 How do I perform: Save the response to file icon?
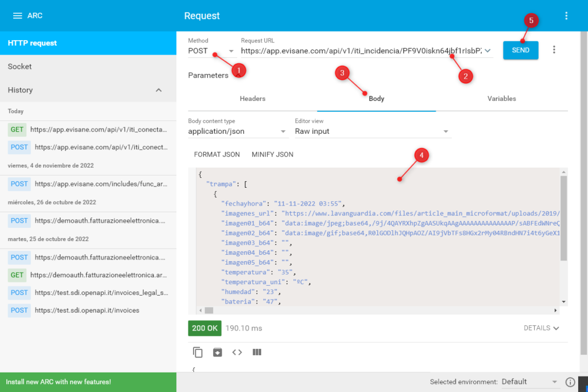coord(218,352)
